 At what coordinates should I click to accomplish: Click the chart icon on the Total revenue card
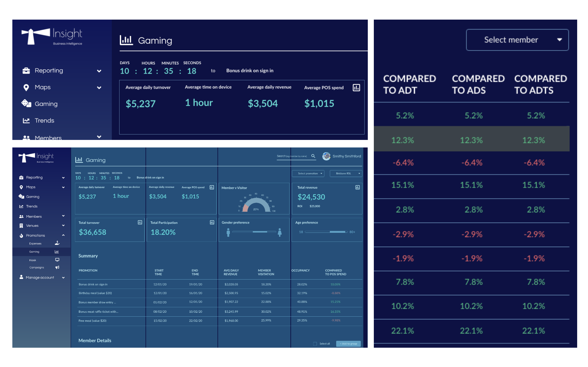358,187
